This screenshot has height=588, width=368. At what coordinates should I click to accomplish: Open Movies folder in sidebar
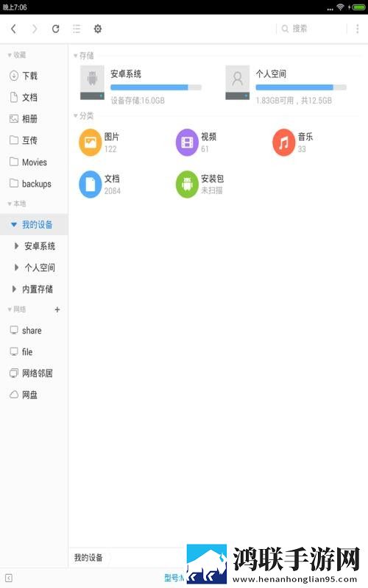(34, 162)
